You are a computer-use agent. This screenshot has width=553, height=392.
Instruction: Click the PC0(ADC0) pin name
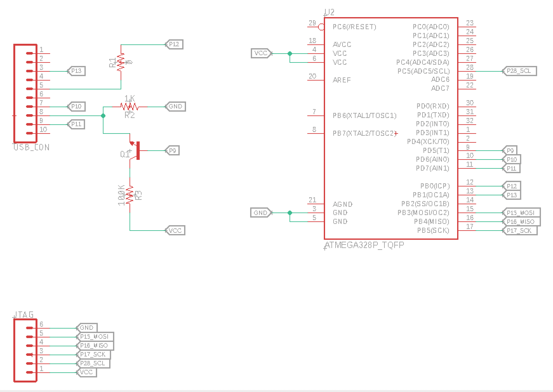tap(431, 27)
